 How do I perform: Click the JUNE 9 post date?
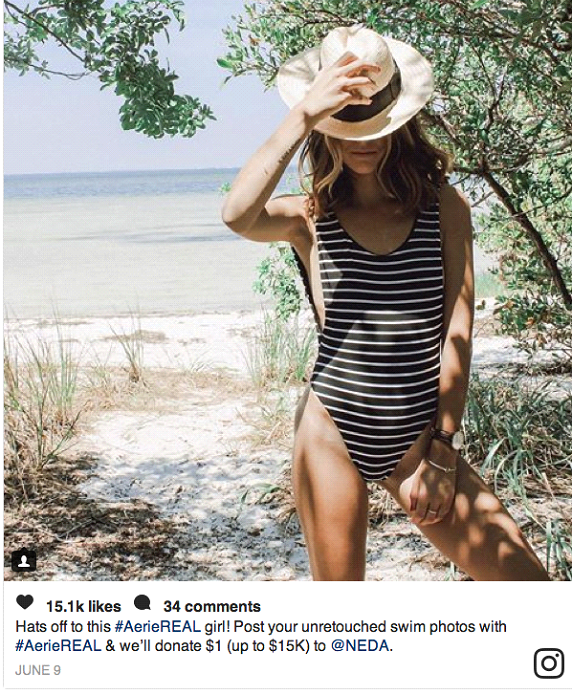tap(38, 670)
